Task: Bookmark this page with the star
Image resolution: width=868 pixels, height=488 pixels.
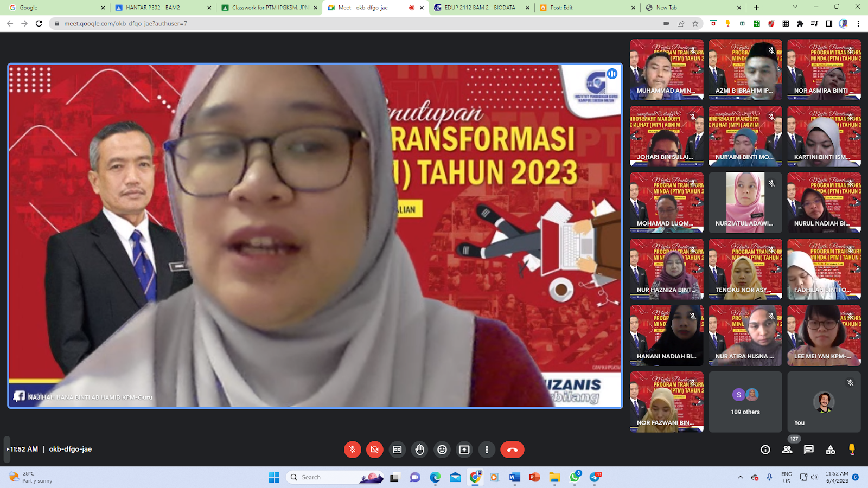Action: [x=695, y=23]
